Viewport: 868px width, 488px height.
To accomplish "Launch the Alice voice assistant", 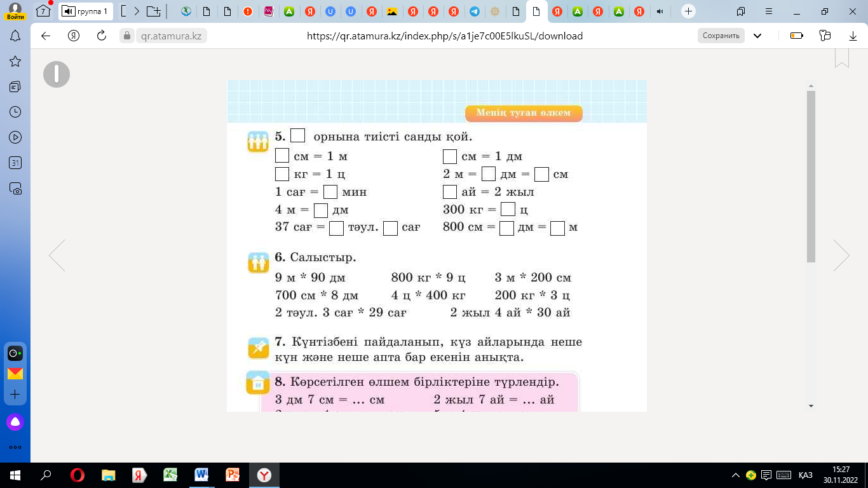I will click(15, 422).
